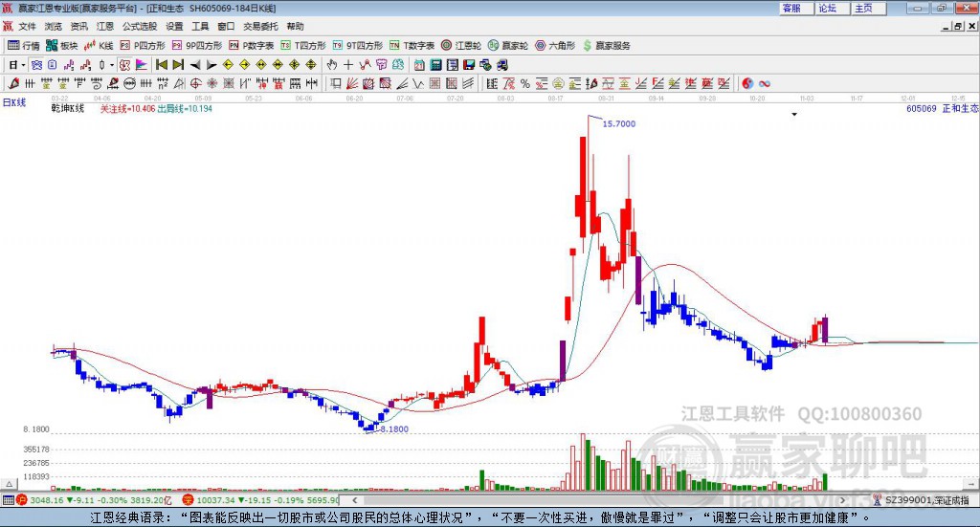980x527 pixels.
Task: Open the 板块 sector view
Action: (62, 46)
